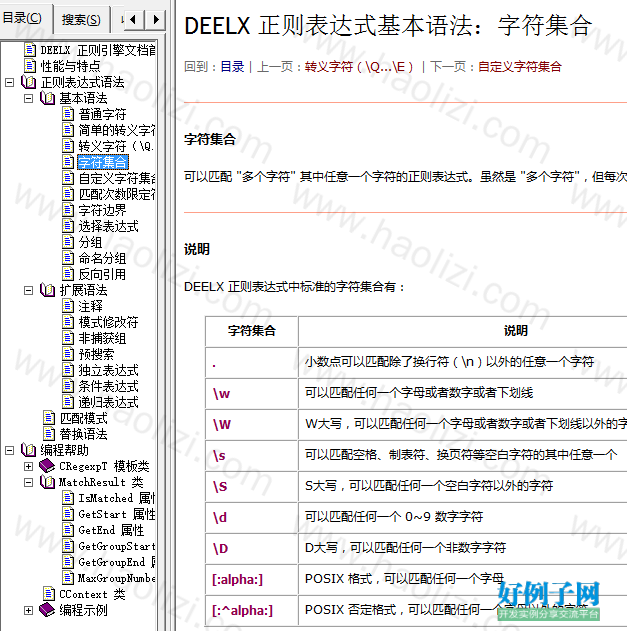The image size is (627, 631).
Task: Open the 匹配次数限定符 topic in tree
Action: click(116, 194)
